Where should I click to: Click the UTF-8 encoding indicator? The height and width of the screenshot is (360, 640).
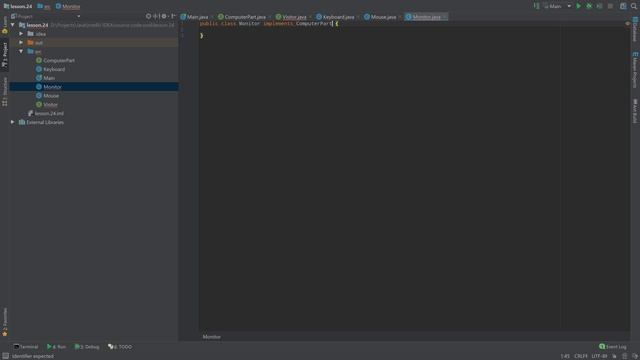point(599,356)
